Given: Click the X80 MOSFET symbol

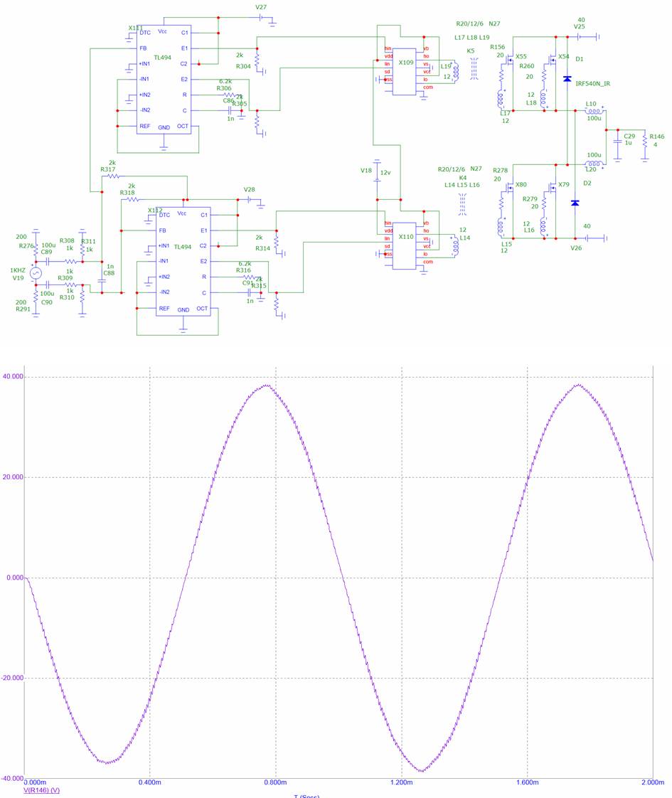Looking at the screenshot, I should tap(509, 188).
